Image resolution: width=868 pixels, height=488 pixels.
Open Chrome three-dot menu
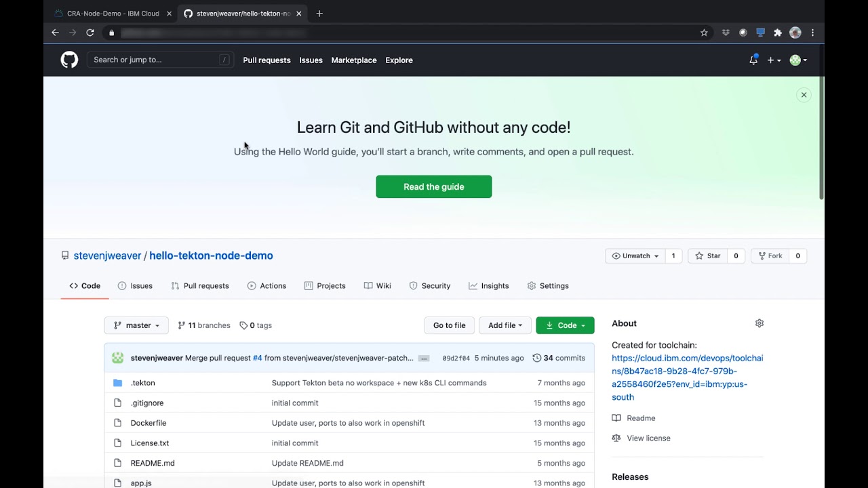point(812,33)
